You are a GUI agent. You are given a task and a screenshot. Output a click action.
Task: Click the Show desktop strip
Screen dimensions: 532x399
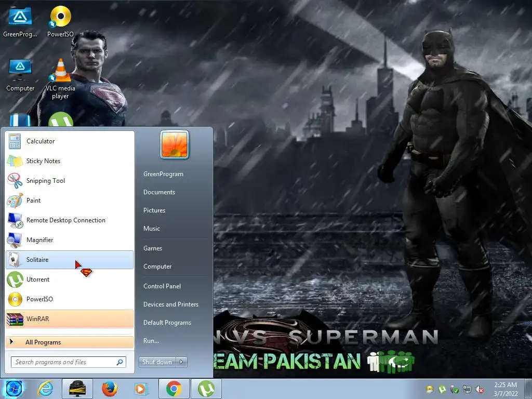[529, 389]
